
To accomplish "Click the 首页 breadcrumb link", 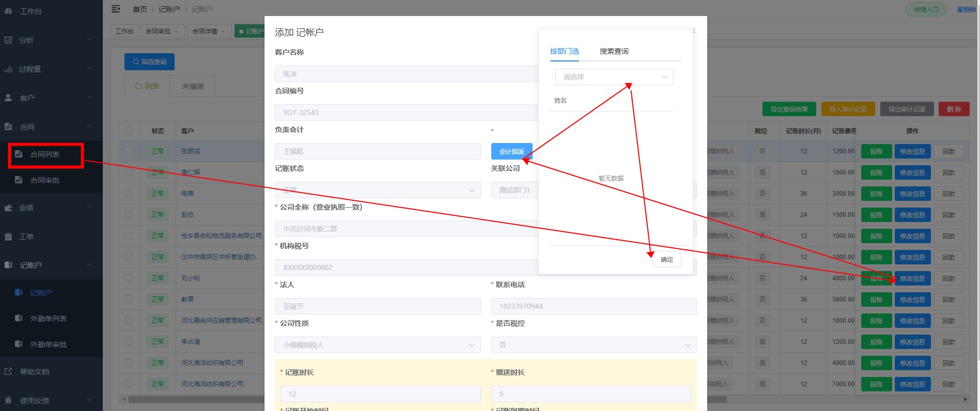I will point(140,9).
